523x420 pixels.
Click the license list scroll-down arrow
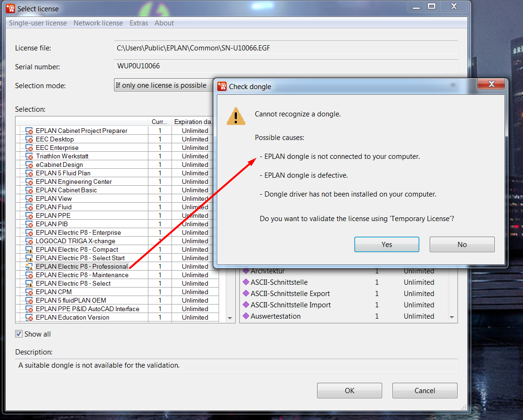click(x=230, y=318)
